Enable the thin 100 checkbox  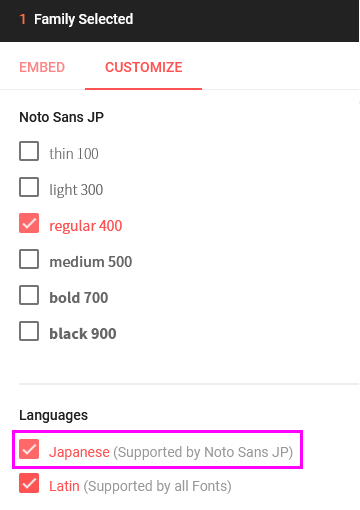coord(29,151)
